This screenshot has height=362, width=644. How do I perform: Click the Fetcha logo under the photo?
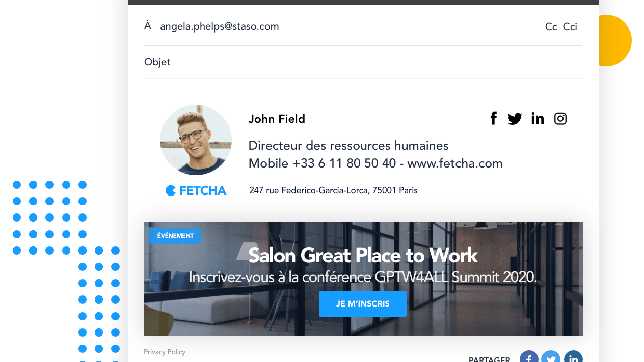pyautogui.click(x=196, y=191)
